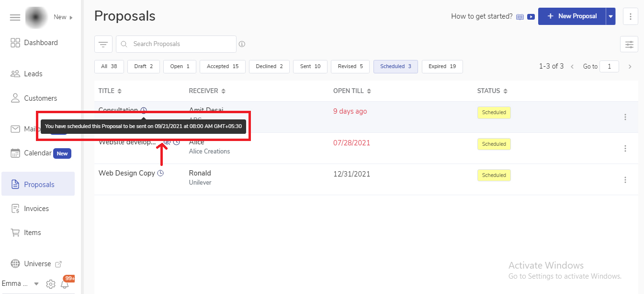Open the getting started video icon
Viewport: 644px width, 294px height.
pyautogui.click(x=531, y=17)
